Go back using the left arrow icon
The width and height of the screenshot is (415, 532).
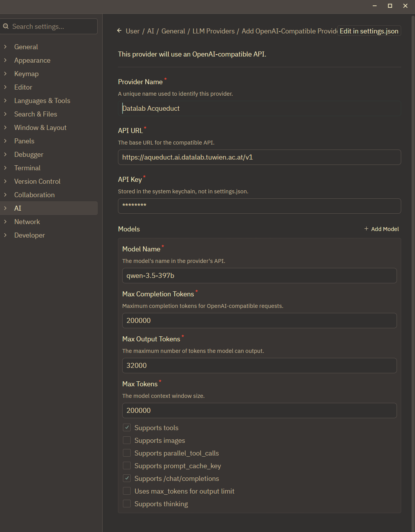coord(120,31)
